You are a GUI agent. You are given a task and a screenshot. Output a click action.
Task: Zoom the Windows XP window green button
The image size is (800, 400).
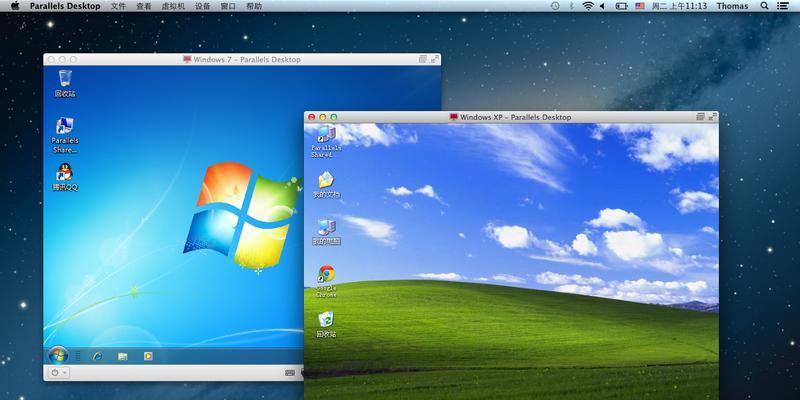click(334, 117)
